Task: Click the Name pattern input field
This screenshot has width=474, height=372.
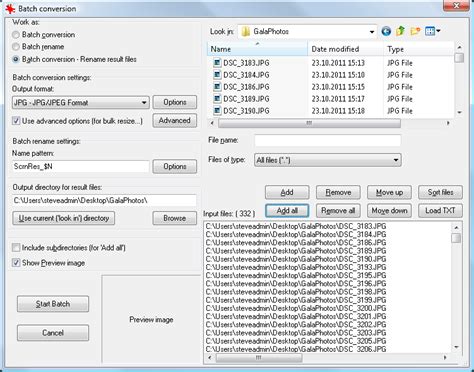Action: coord(81,166)
